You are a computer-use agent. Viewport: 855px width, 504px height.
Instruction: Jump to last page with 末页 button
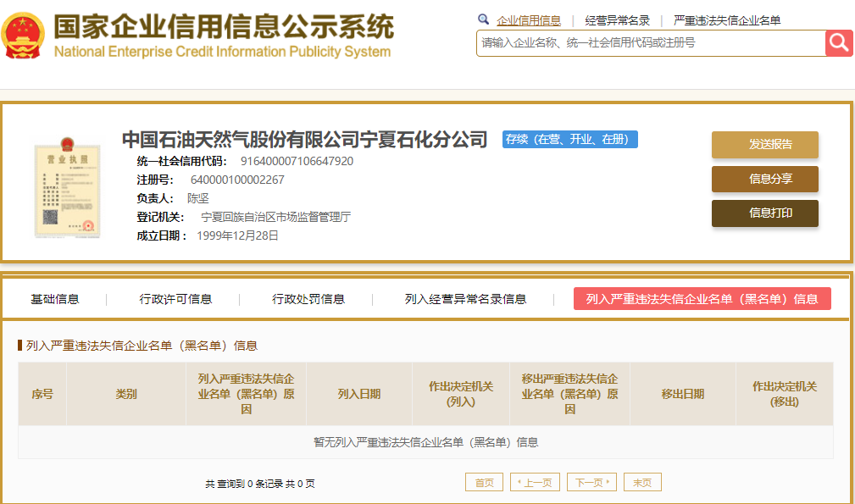pos(642,482)
